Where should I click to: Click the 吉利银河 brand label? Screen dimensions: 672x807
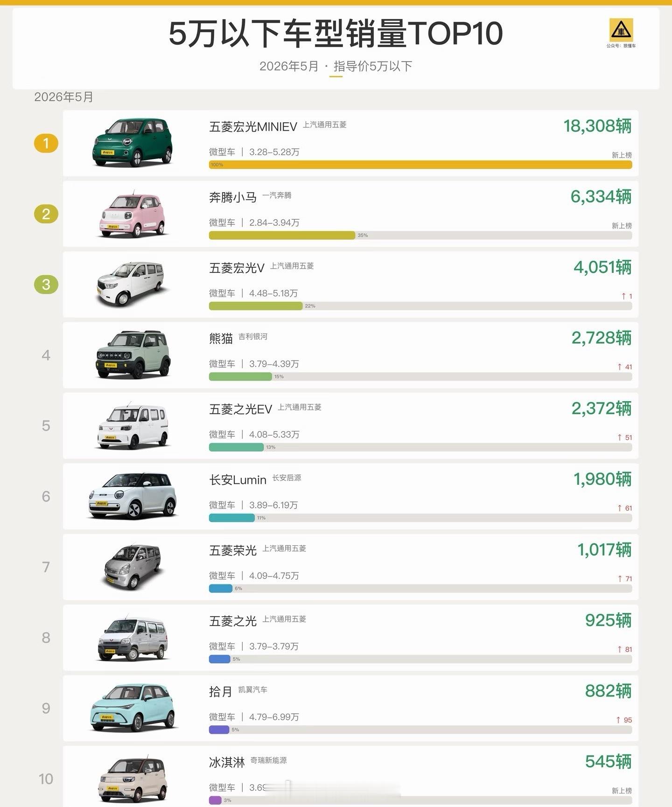coord(253,337)
